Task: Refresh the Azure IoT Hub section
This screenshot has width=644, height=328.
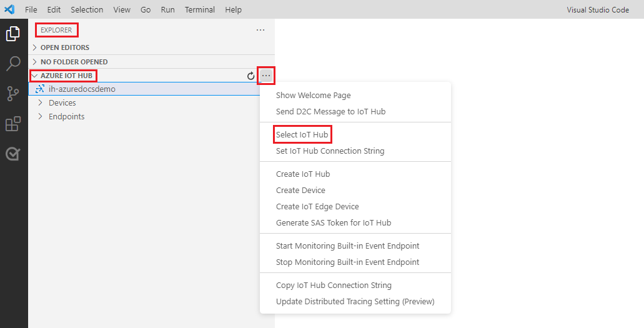Action: [x=251, y=76]
